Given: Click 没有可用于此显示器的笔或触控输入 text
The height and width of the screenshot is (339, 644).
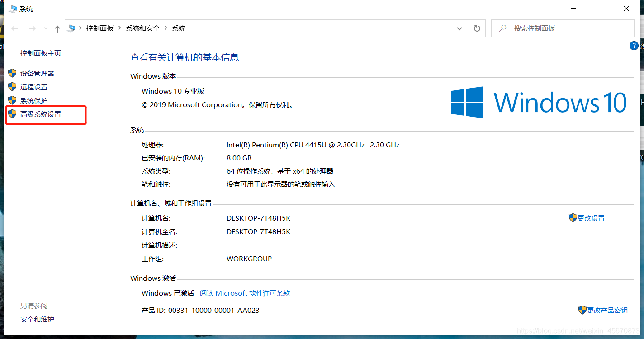Looking at the screenshot, I should [281, 184].
